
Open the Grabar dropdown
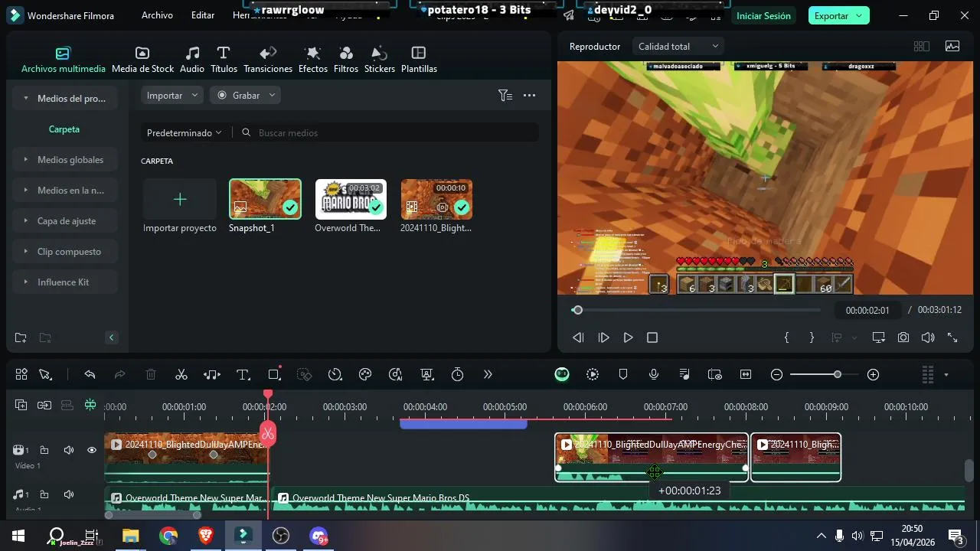(x=246, y=96)
